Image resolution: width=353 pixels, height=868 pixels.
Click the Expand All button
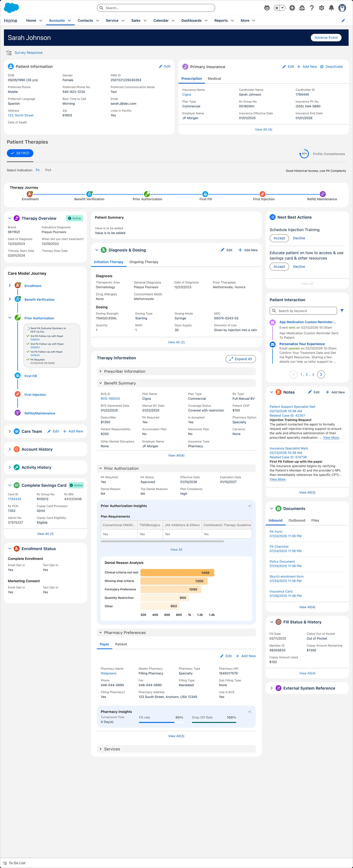coord(241,359)
